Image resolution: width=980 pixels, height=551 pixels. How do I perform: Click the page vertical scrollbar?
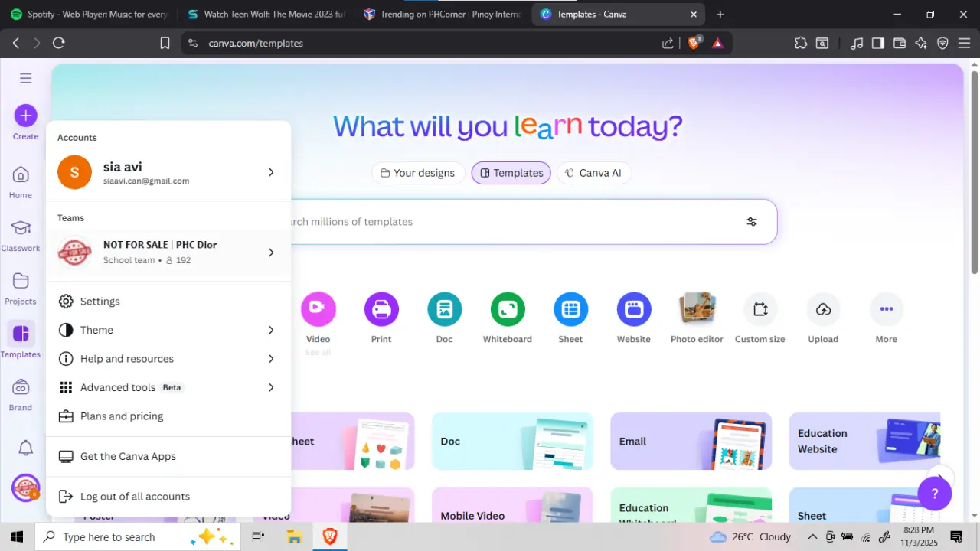click(974, 171)
